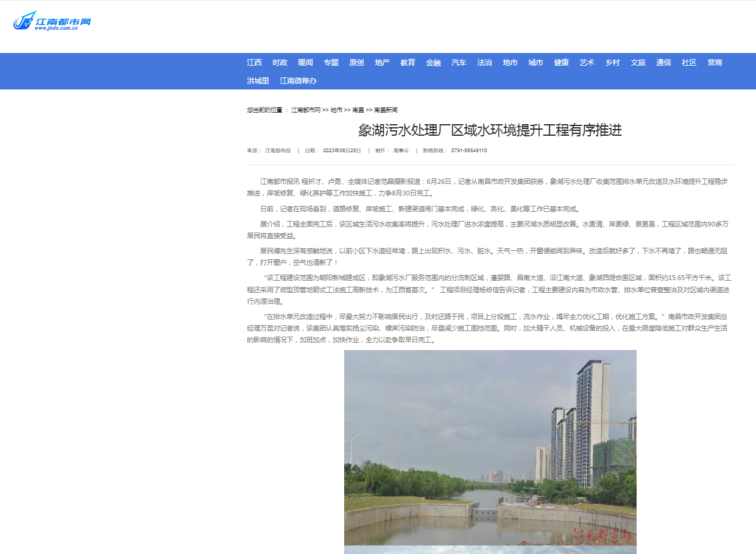Click 教育 in the top menu

[x=408, y=63]
